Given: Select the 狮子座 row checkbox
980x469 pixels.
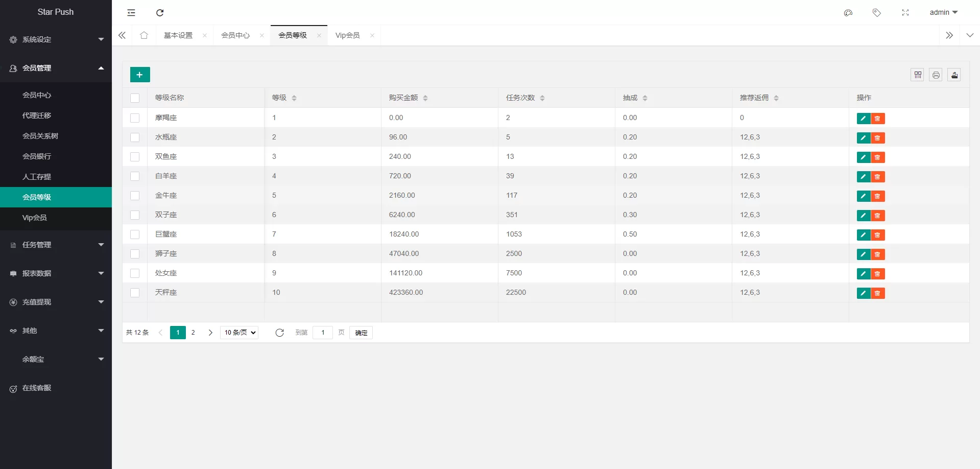Looking at the screenshot, I should click(135, 254).
